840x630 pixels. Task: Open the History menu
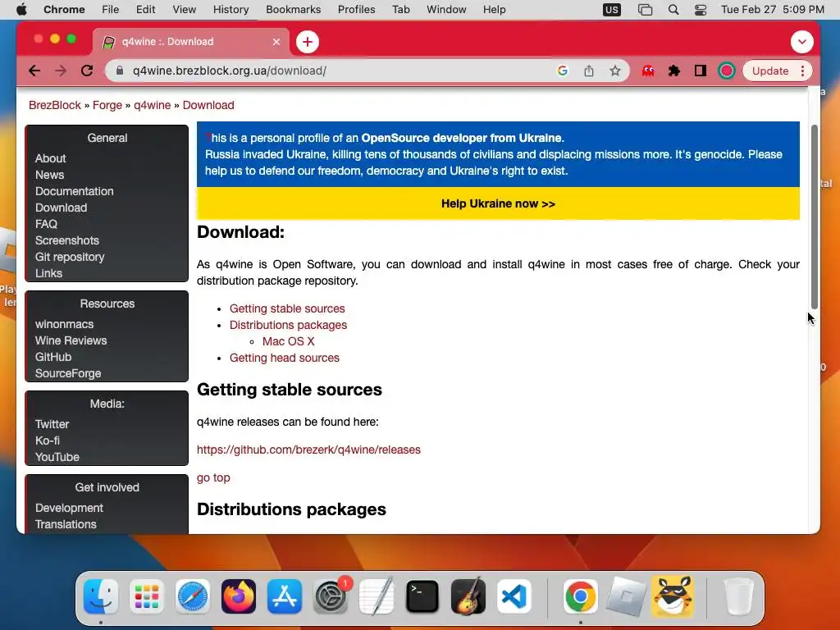(231, 10)
